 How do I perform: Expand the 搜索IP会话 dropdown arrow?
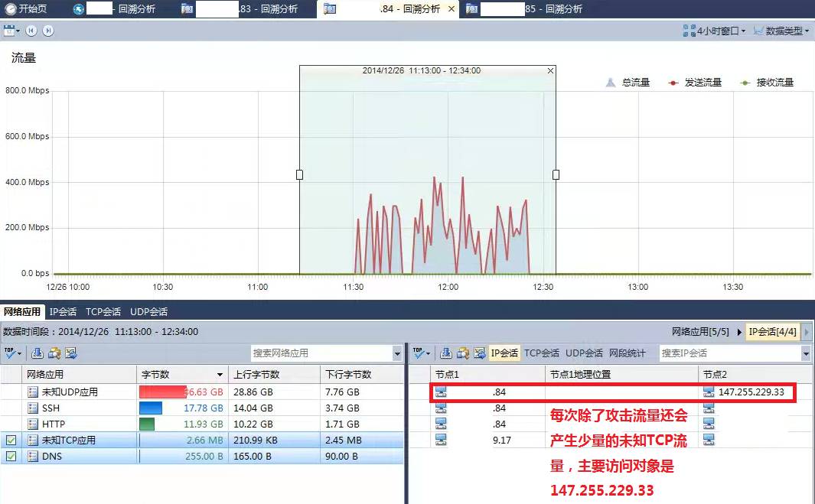point(806,354)
